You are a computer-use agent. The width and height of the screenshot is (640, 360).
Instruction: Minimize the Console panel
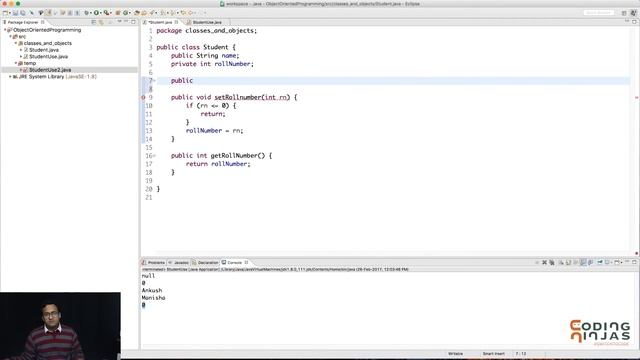click(x=627, y=262)
